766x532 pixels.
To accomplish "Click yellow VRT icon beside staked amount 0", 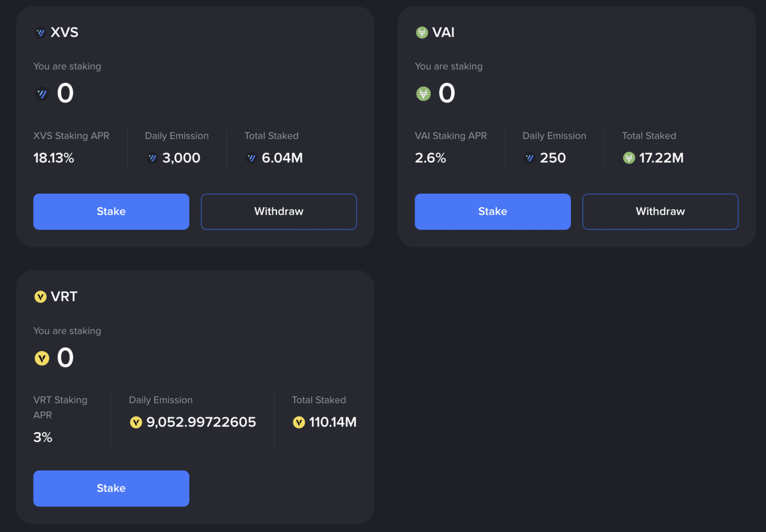I will (x=42, y=358).
